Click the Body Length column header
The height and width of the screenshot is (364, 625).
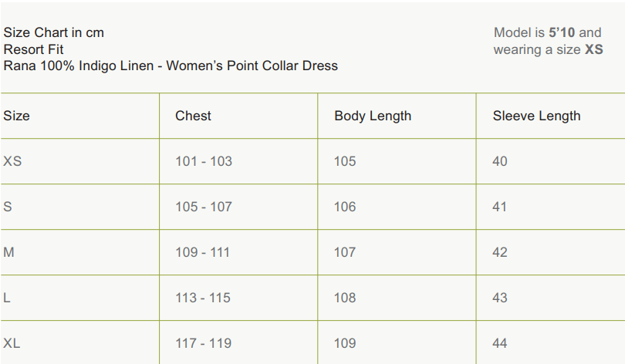[373, 116]
